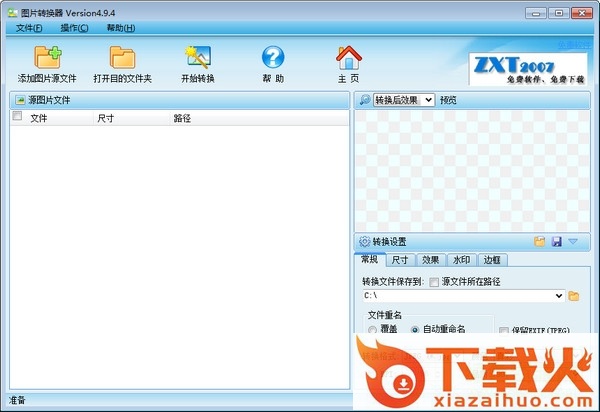The height and width of the screenshot is (412, 600).
Task: Open destination folder via 打开目的文件夹 icon
Action: [122, 58]
